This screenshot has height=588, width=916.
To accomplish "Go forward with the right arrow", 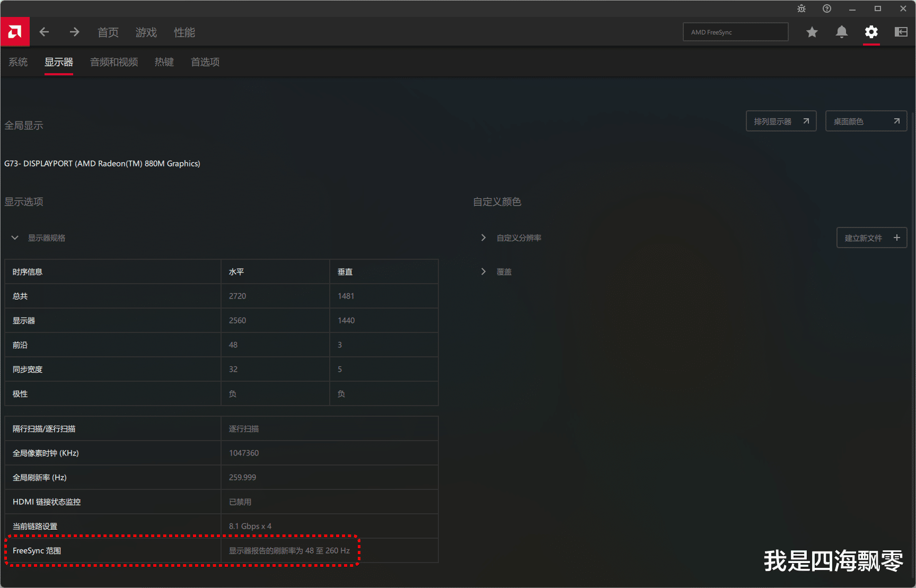I will (x=74, y=32).
